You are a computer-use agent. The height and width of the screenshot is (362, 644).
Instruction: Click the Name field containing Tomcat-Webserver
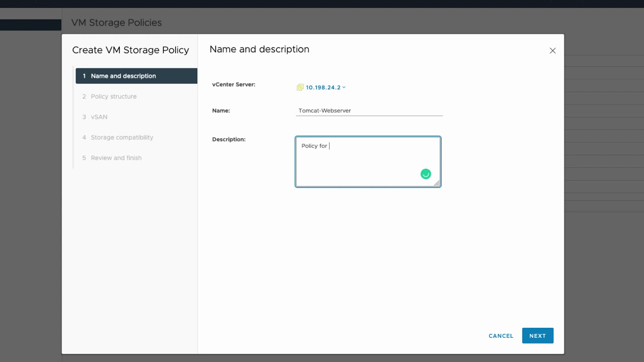[369, 111]
